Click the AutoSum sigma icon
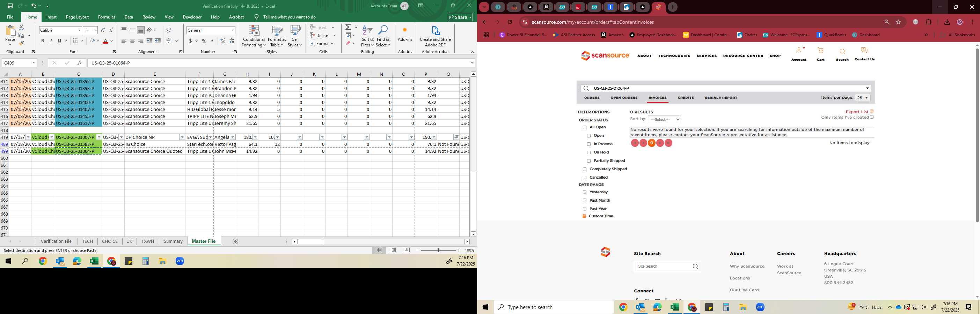 click(x=348, y=27)
